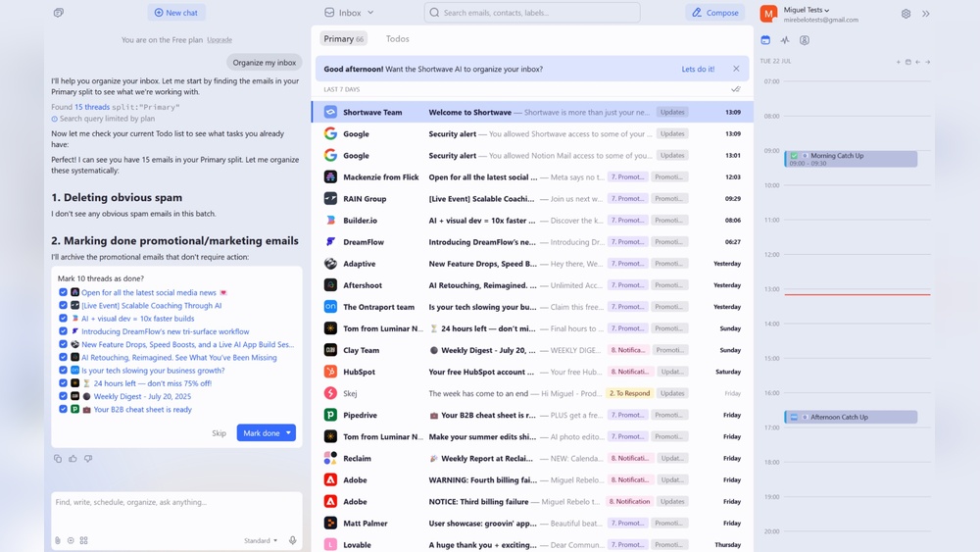This screenshot has width=980, height=552.
Task: Open settings via the gear icon
Action: pyautogui.click(x=906, y=14)
